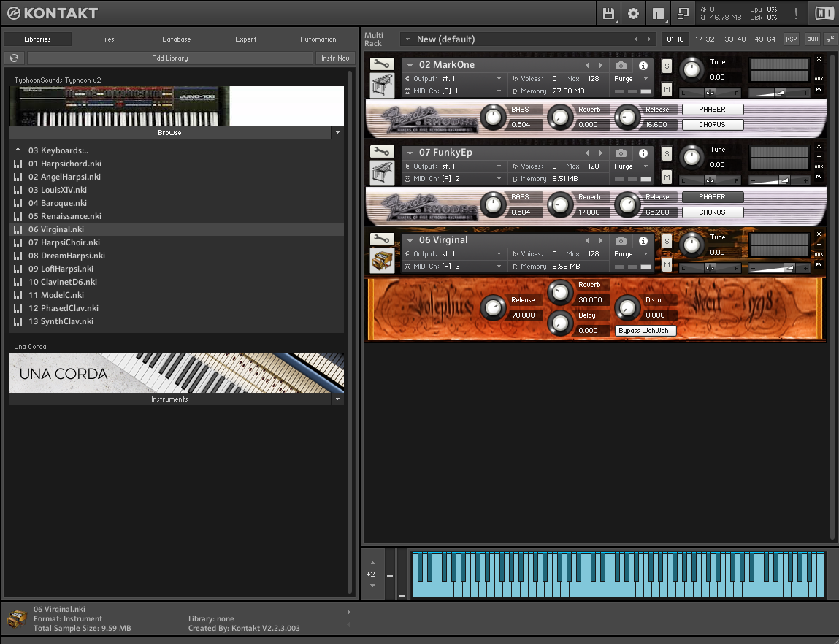Screen dimensions: 839x644
Task: Toggle PHASER on 02 MarkOne
Action: 712,109
